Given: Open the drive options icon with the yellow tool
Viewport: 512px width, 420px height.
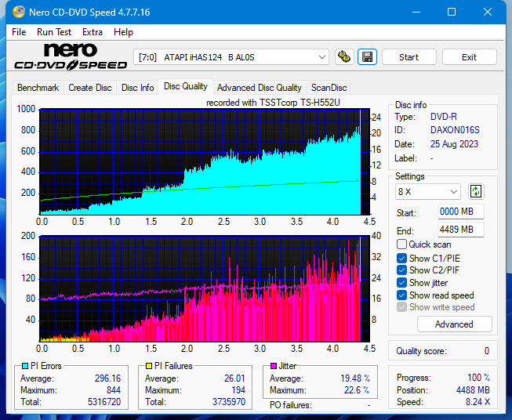Looking at the screenshot, I should (344, 57).
